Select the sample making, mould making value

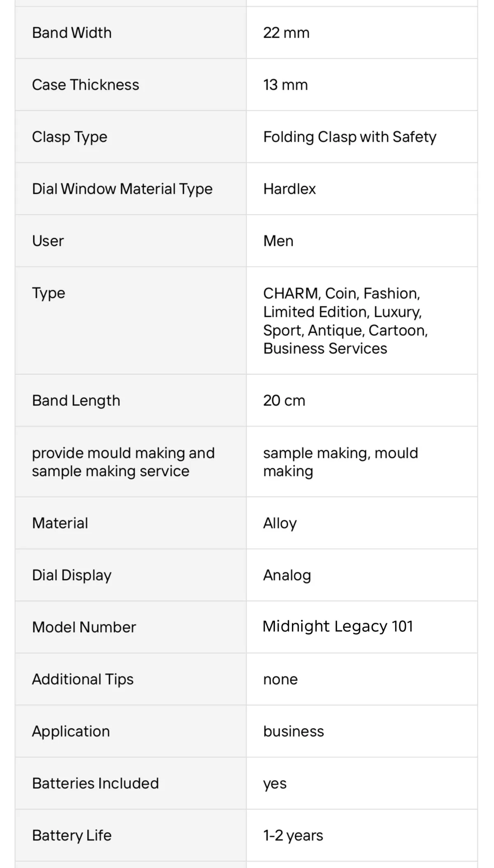coord(340,462)
